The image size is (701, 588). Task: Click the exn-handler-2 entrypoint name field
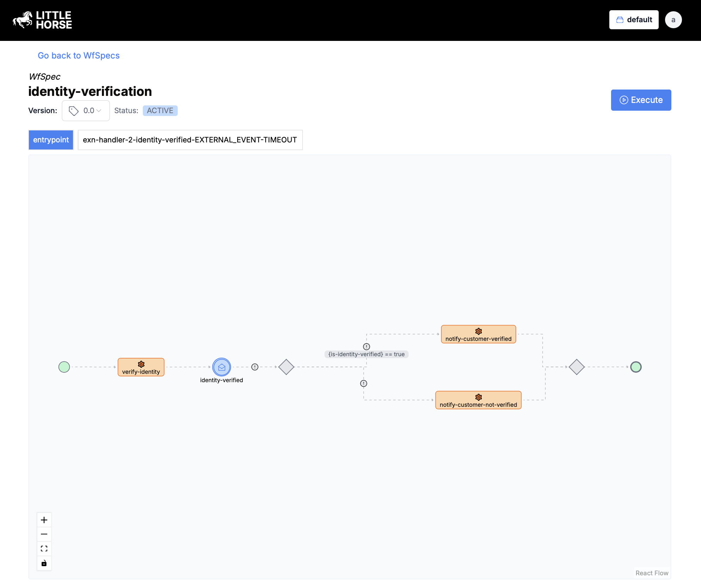pyautogui.click(x=190, y=140)
